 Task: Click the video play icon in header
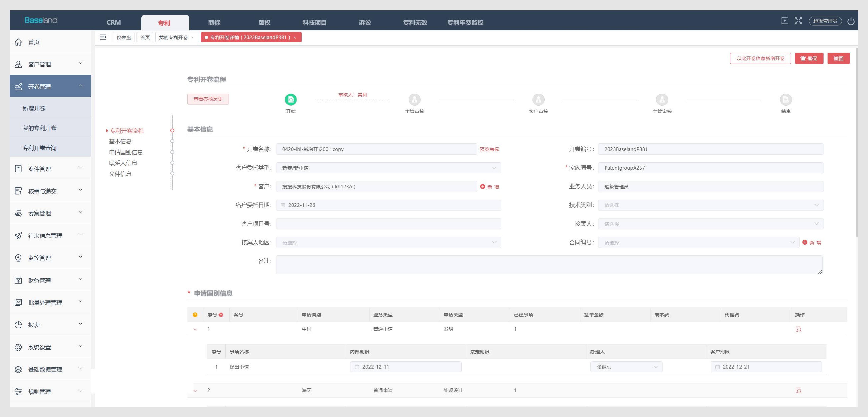784,21
